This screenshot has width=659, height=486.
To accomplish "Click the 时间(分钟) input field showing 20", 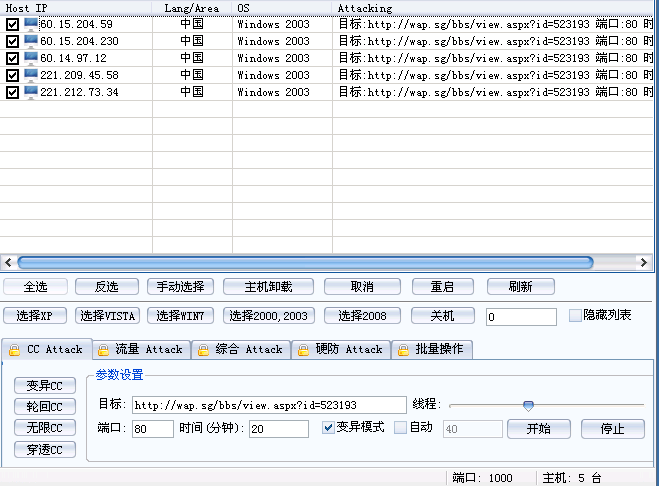I will tap(279, 429).
